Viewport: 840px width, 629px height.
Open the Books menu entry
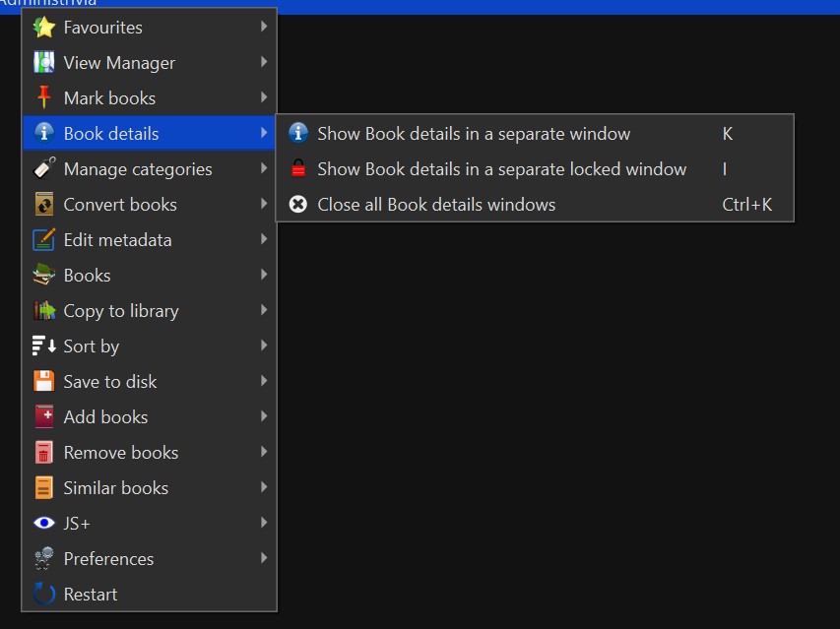point(87,276)
